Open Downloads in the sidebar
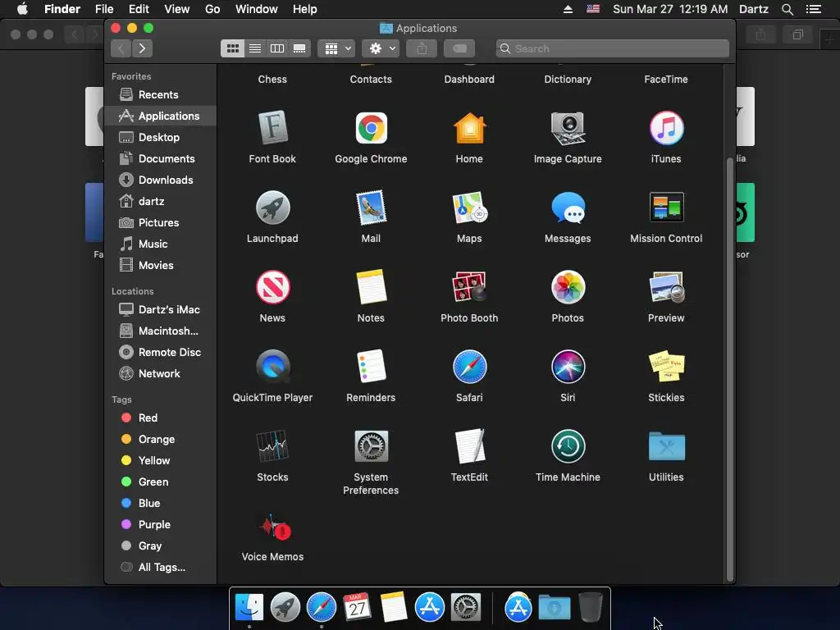The height and width of the screenshot is (630, 840). point(160,180)
